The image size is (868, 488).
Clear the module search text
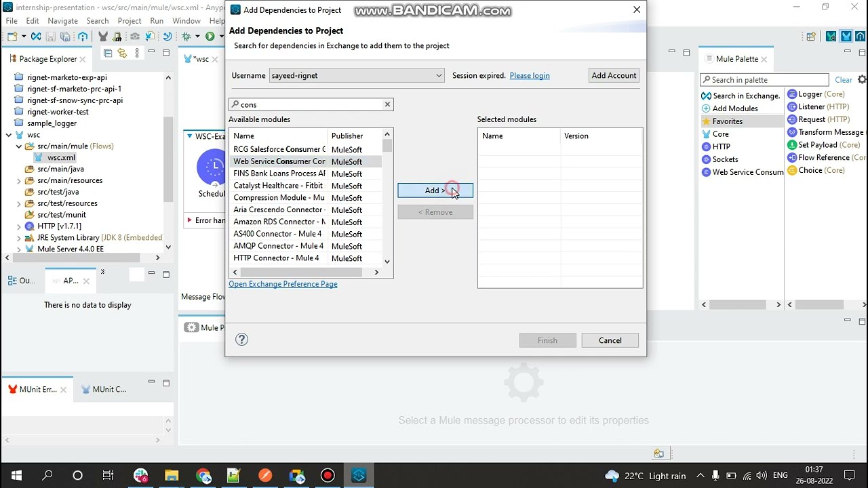(x=387, y=104)
